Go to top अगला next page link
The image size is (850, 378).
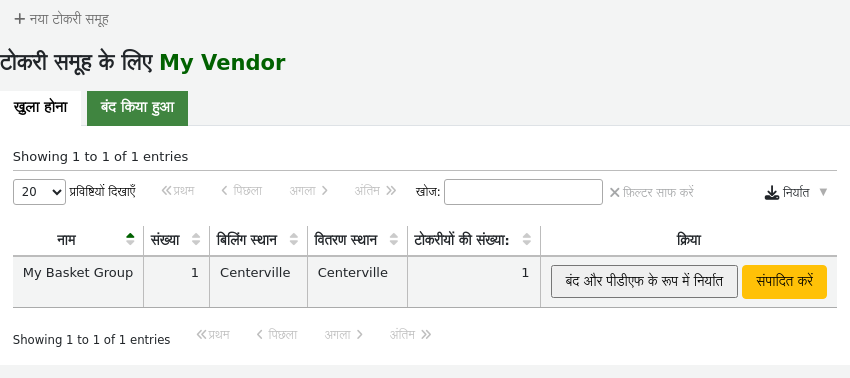308,191
